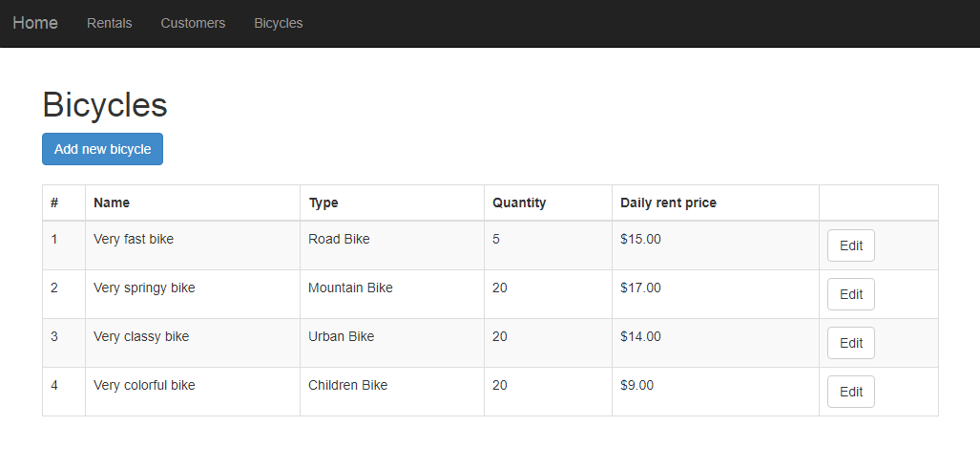Go to the Home brand link
Screen dimensions: 980x469
click(x=35, y=23)
